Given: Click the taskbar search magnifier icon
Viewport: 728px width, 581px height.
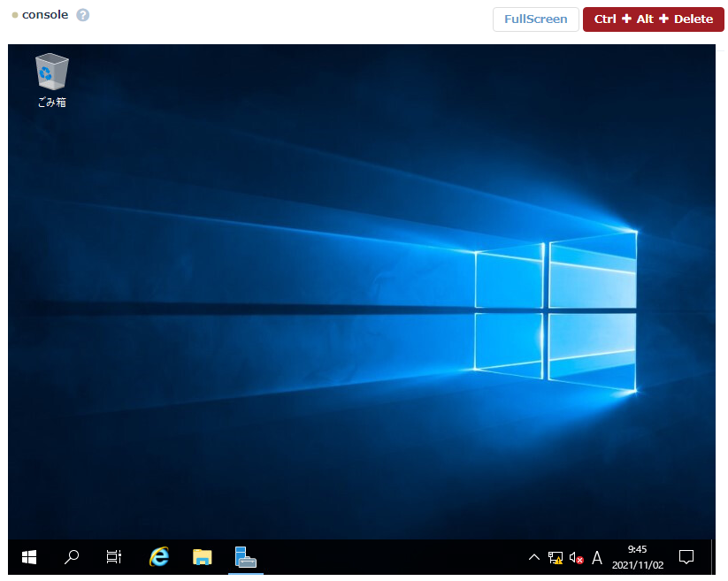Looking at the screenshot, I should tap(73, 557).
